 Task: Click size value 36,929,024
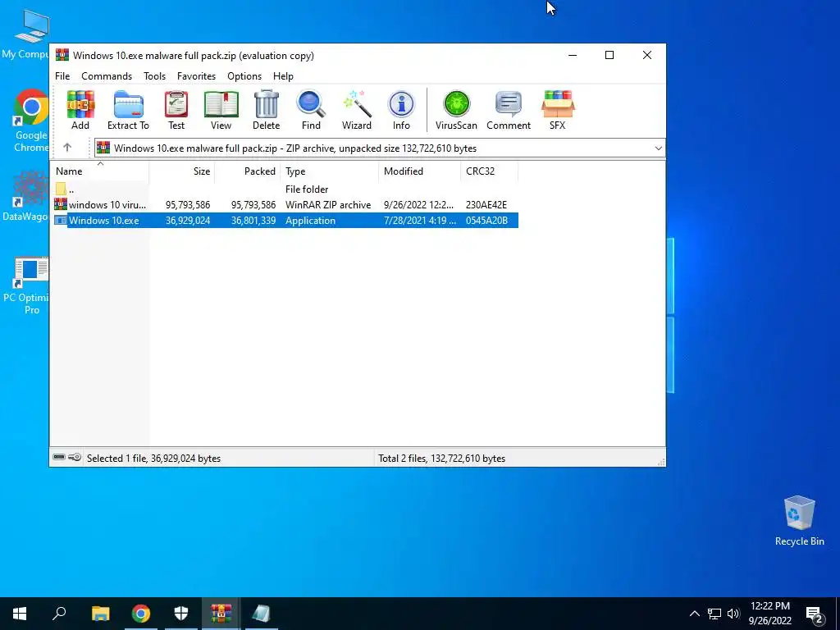(188, 220)
